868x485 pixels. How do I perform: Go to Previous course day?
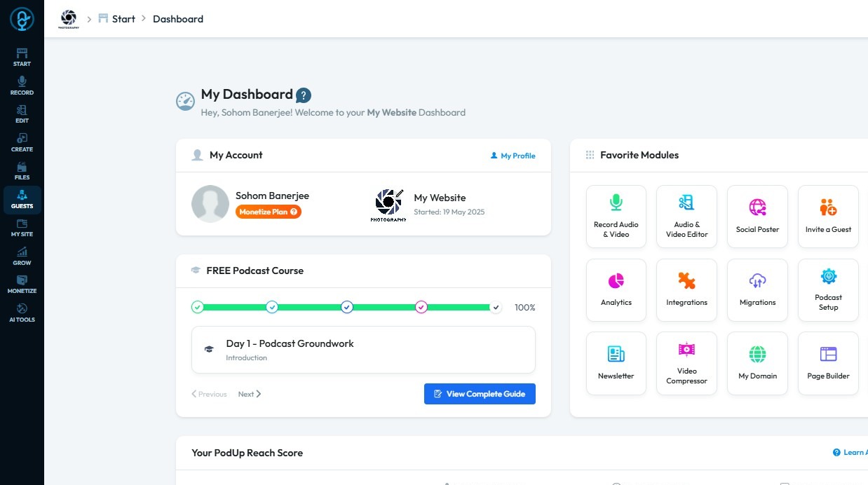(210, 394)
